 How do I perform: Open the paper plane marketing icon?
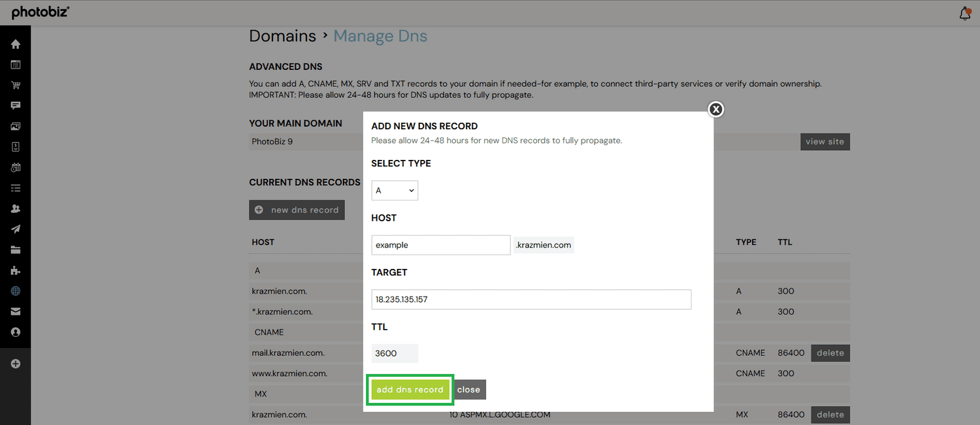click(x=16, y=229)
